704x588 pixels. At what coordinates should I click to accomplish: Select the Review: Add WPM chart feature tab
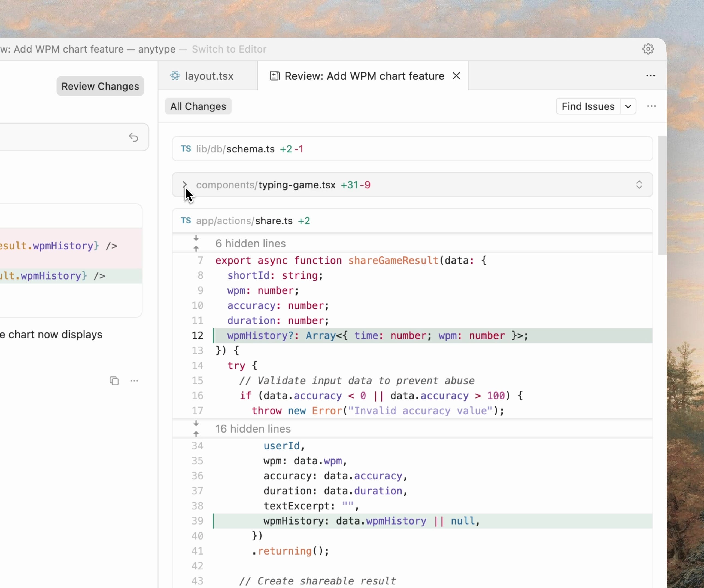click(364, 76)
